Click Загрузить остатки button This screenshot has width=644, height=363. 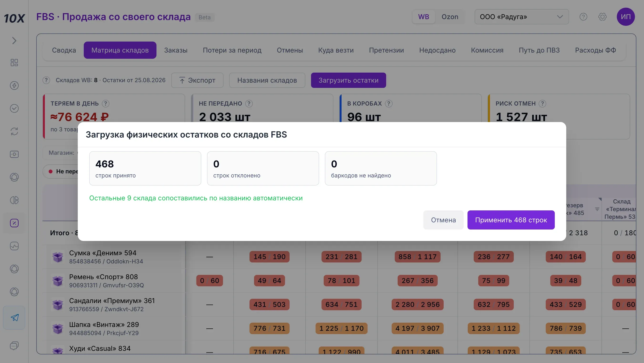pos(348,80)
